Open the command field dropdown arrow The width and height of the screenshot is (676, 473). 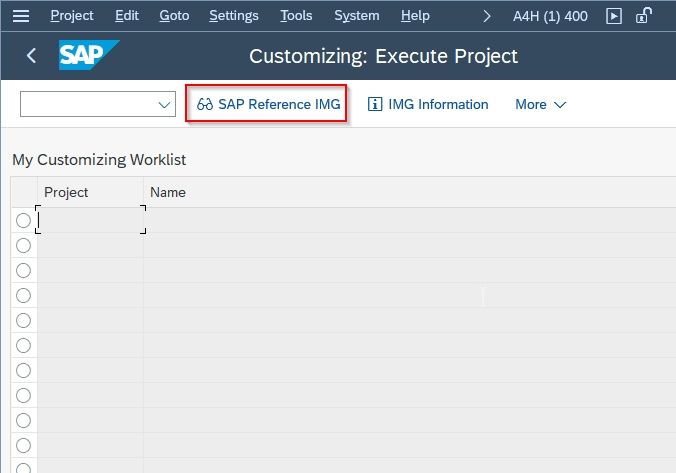tap(164, 104)
